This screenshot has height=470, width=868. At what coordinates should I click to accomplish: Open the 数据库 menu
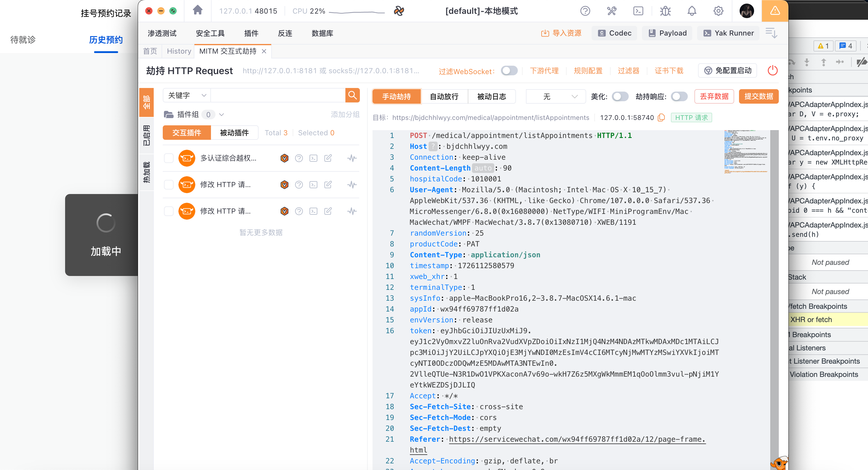click(x=322, y=33)
